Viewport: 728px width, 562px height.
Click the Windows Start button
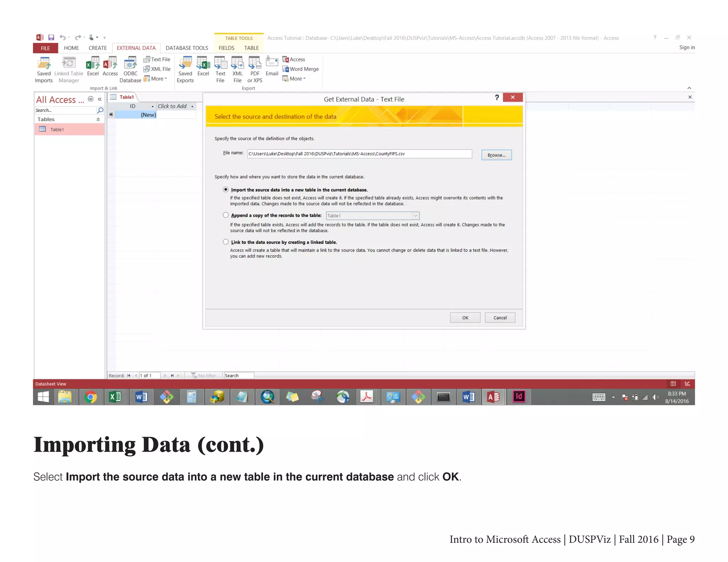pyautogui.click(x=43, y=397)
